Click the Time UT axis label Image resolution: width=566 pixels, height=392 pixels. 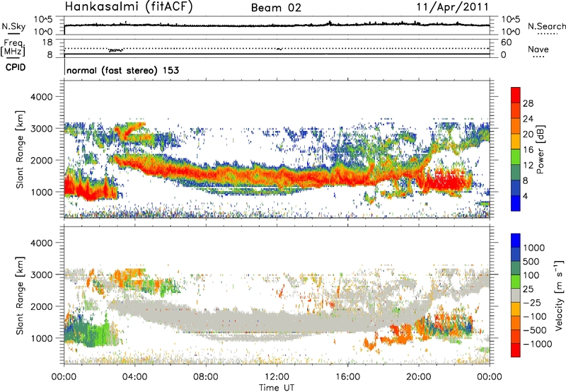click(277, 388)
